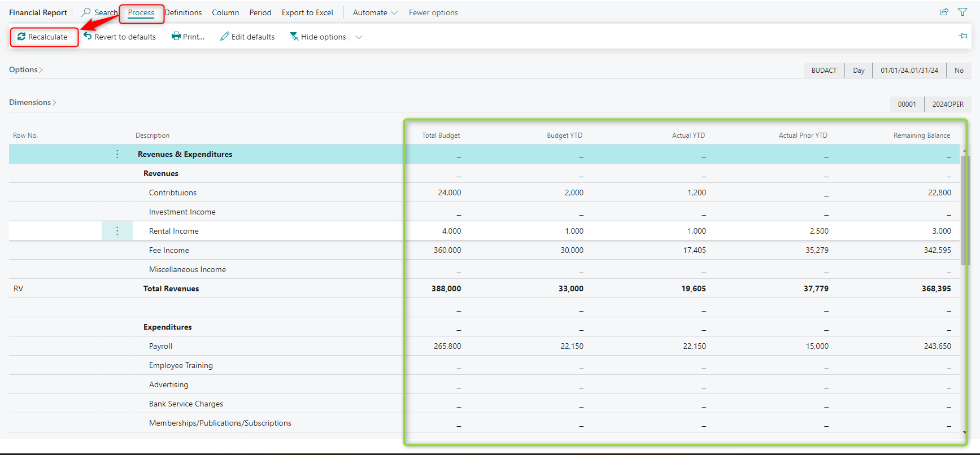Click the 00001 dimension value

pos(907,104)
